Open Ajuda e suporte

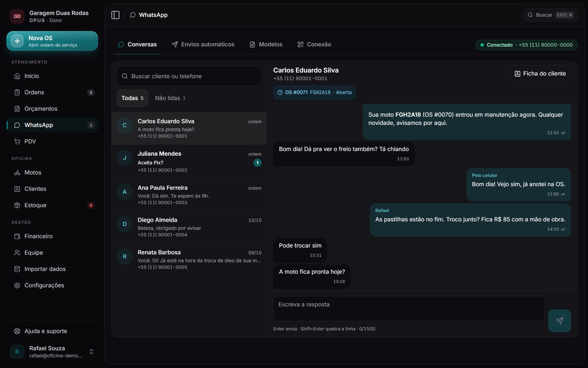pos(52,331)
